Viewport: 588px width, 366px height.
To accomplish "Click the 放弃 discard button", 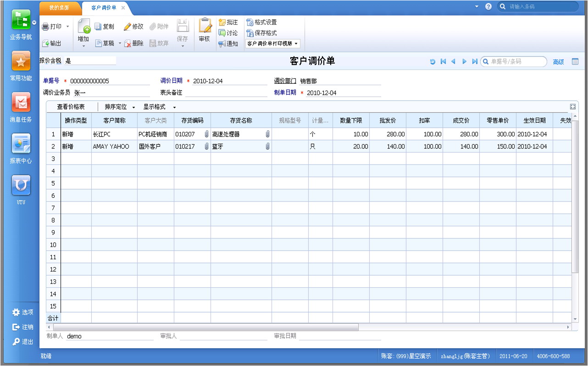I will tap(159, 43).
